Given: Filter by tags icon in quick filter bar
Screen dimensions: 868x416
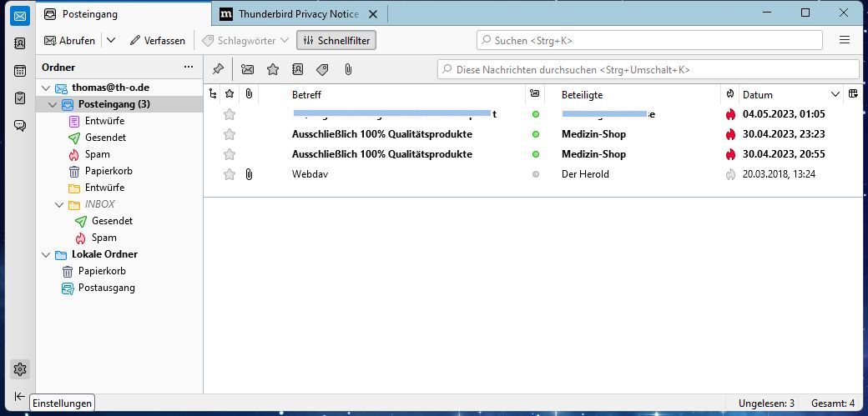Looking at the screenshot, I should 322,69.
